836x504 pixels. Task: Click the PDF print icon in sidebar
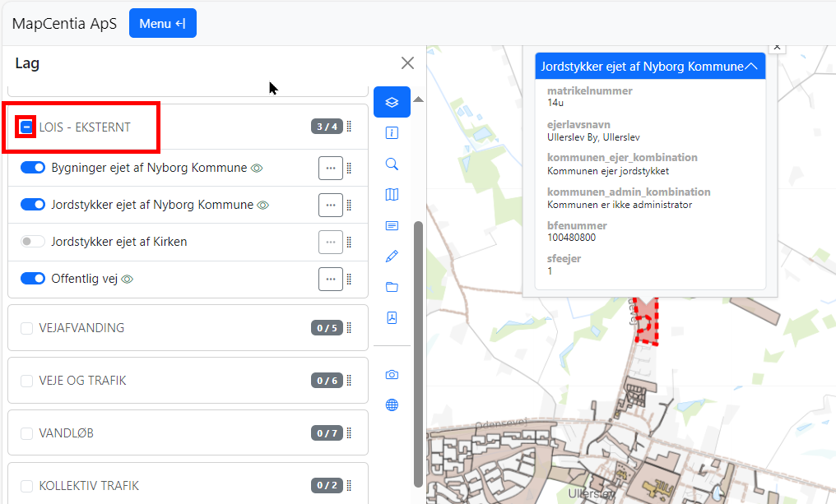[x=392, y=318]
